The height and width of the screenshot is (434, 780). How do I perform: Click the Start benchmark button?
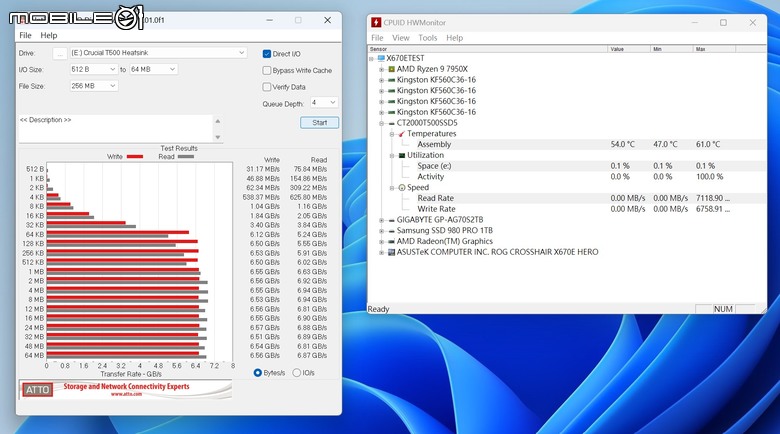[x=319, y=122]
